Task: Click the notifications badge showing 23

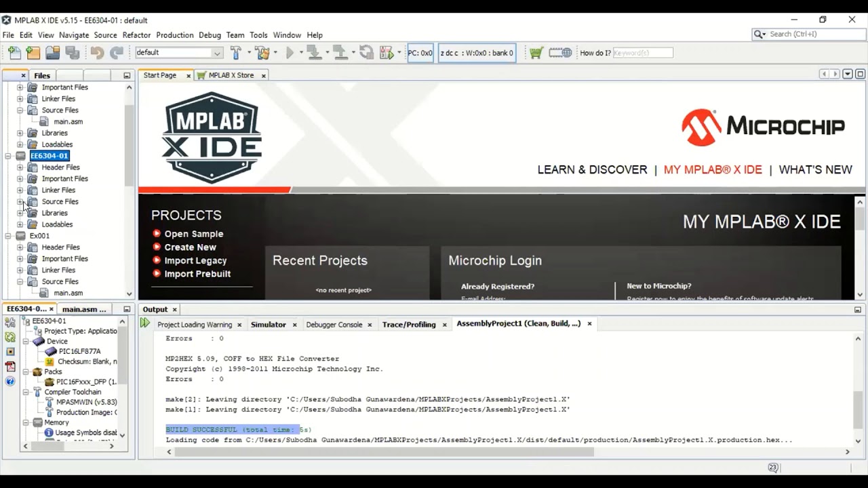Action: pyautogui.click(x=772, y=468)
